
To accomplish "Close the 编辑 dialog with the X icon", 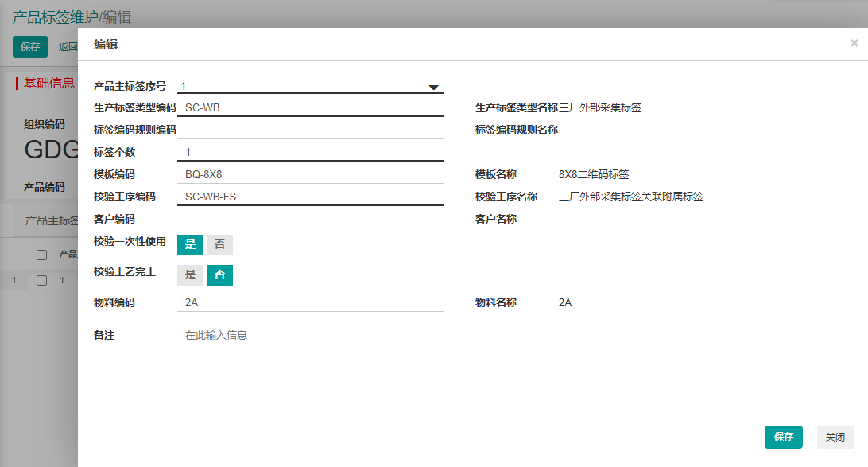I will point(854,43).
